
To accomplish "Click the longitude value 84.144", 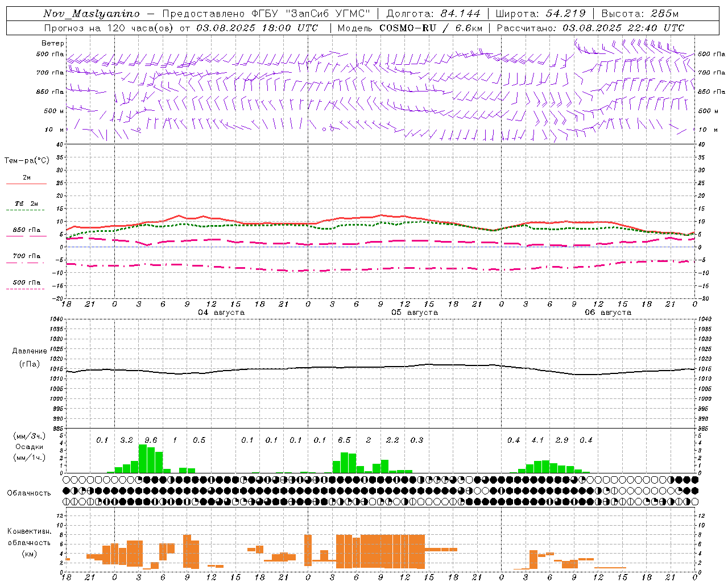I will [x=460, y=14].
